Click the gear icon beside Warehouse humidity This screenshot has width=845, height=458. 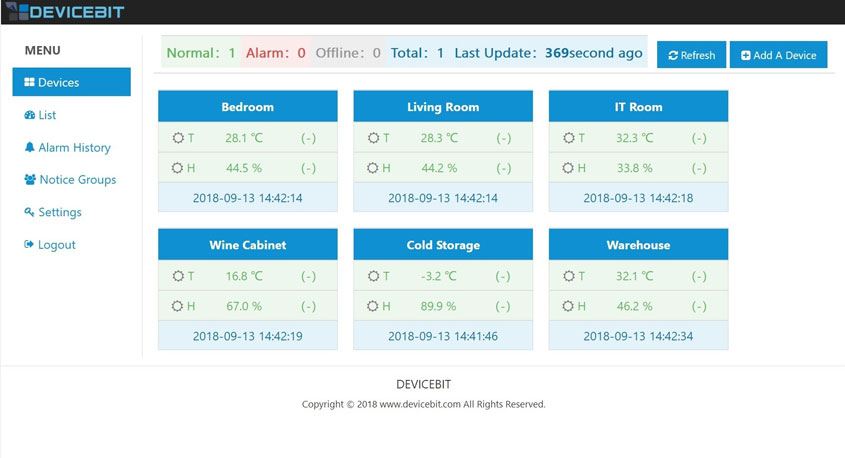pyautogui.click(x=569, y=306)
